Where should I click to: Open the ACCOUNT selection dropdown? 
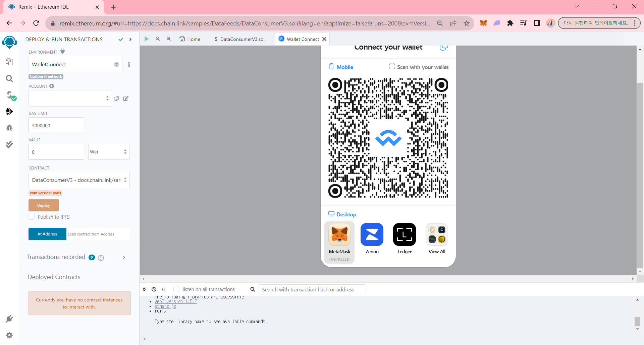(70, 98)
